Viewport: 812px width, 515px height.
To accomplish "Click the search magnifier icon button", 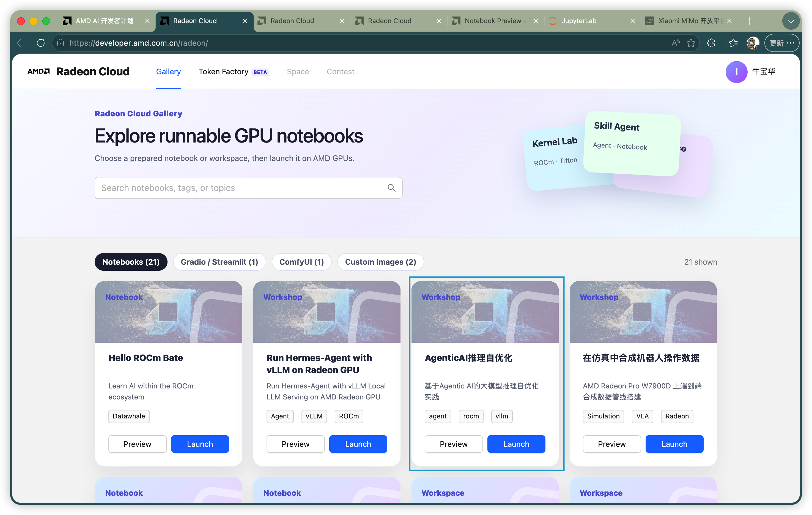I will [x=391, y=188].
